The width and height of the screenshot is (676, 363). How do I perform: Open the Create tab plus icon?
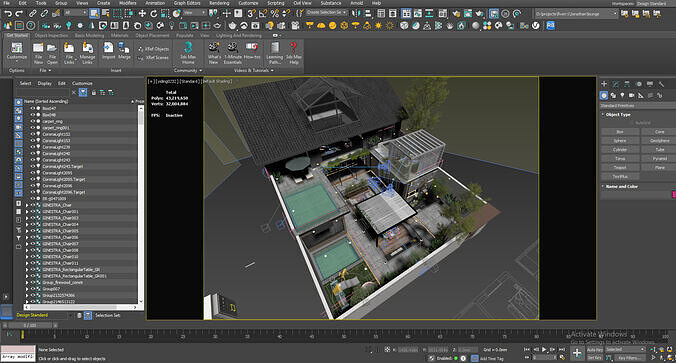click(x=604, y=84)
